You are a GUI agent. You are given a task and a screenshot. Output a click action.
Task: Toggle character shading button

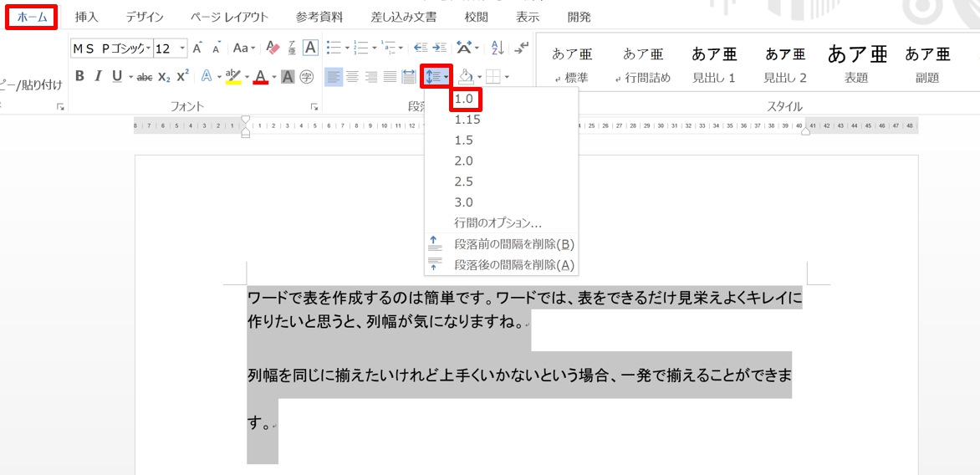[x=288, y=77]
